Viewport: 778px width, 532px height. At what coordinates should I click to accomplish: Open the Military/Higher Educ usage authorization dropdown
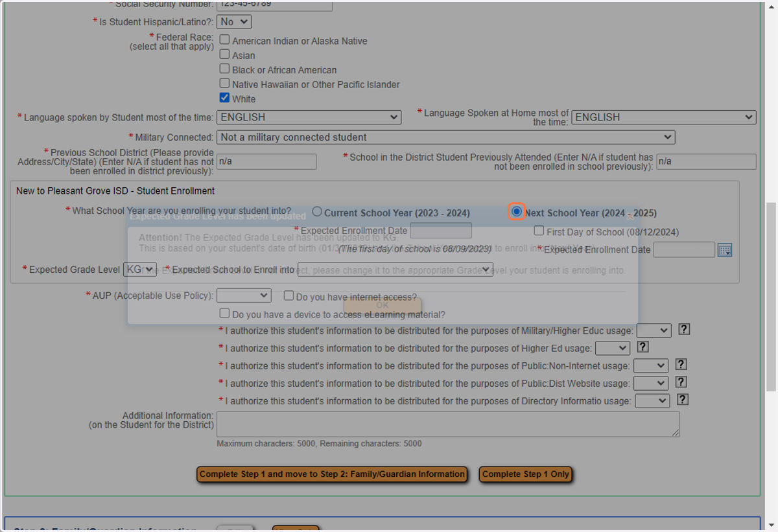tap(654, 330)
